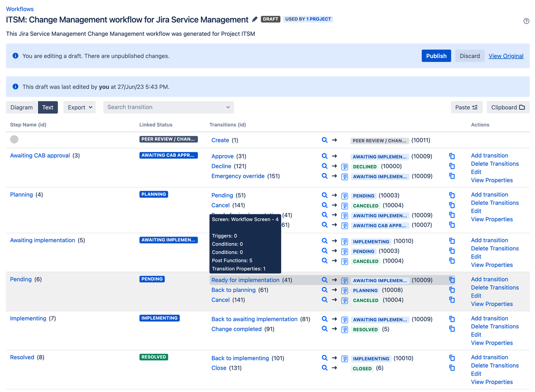Click Edit for the Awaiting implementation step
535x392 pixels.
click(476, 257)
